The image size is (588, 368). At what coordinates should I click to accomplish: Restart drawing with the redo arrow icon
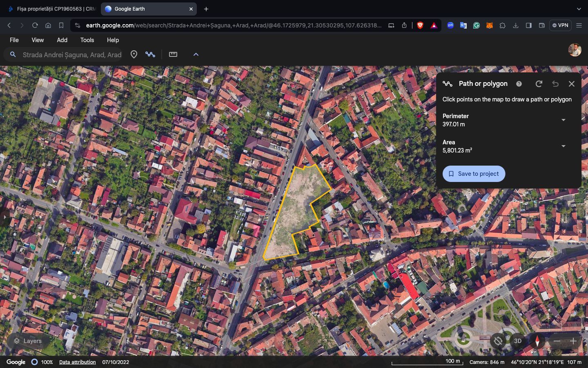click(x=539, y=84)
